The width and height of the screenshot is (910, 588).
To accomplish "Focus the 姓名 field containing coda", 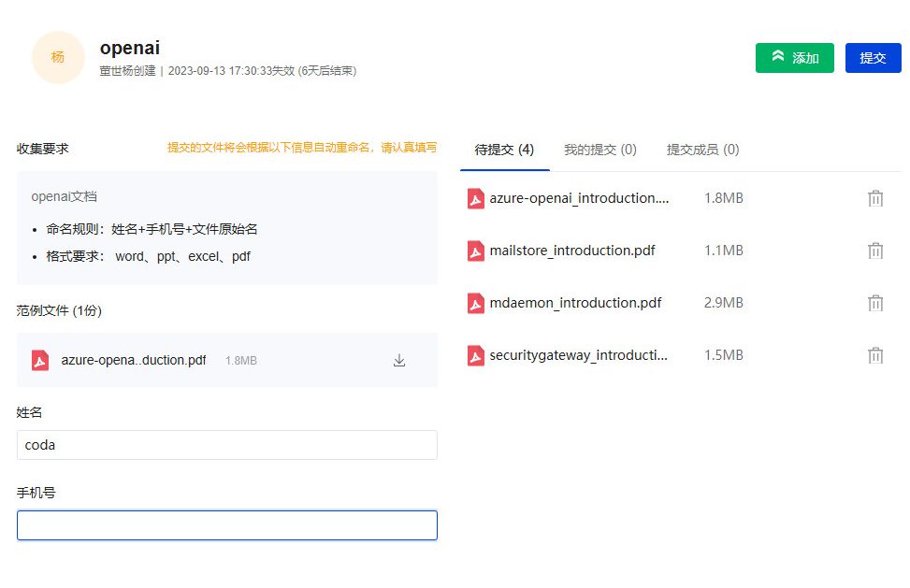I will [227, 445].
